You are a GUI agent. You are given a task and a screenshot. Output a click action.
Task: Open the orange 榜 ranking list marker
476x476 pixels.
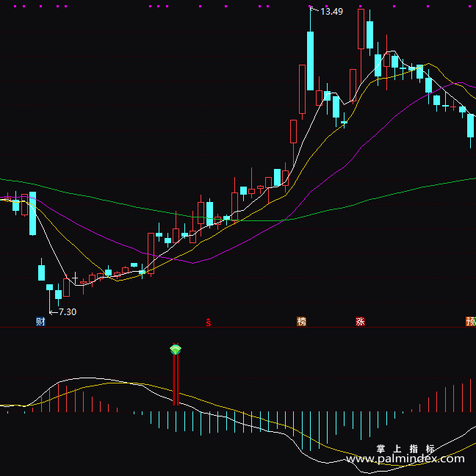301,321
